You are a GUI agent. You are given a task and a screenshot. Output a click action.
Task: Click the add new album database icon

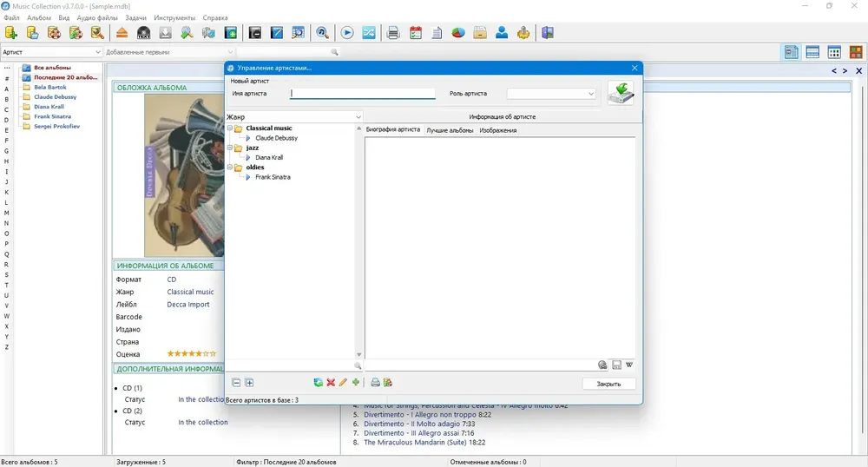tap(10, 33)
